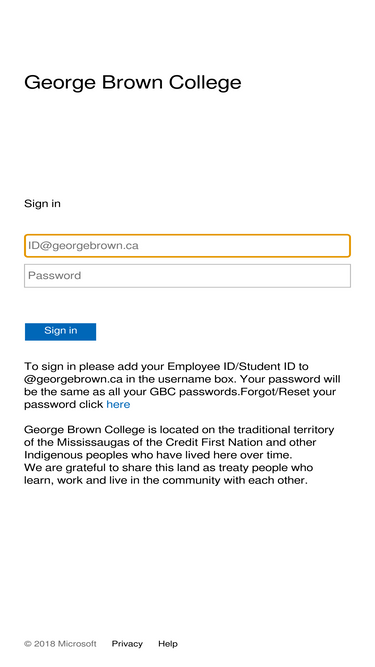Click 'To sign in please add your' text
Screen dimensions: 375x667
pos(94,366)
